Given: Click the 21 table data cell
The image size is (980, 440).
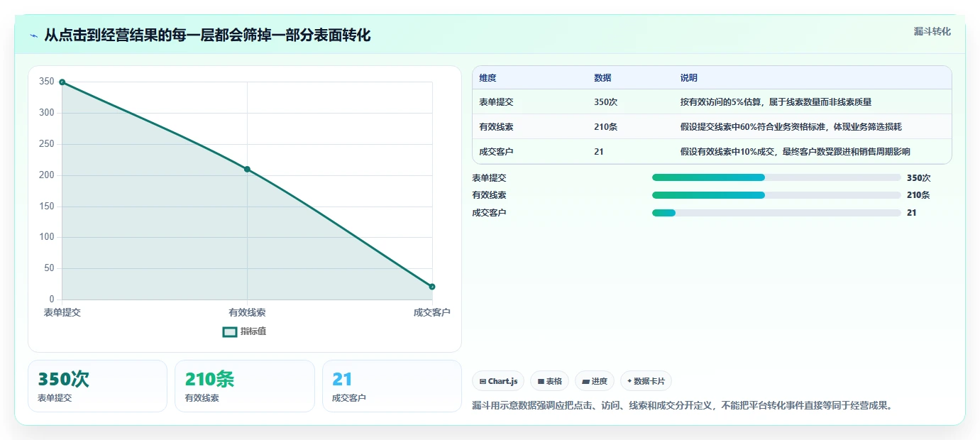Looking at the screenshot, I should [599, 152].
